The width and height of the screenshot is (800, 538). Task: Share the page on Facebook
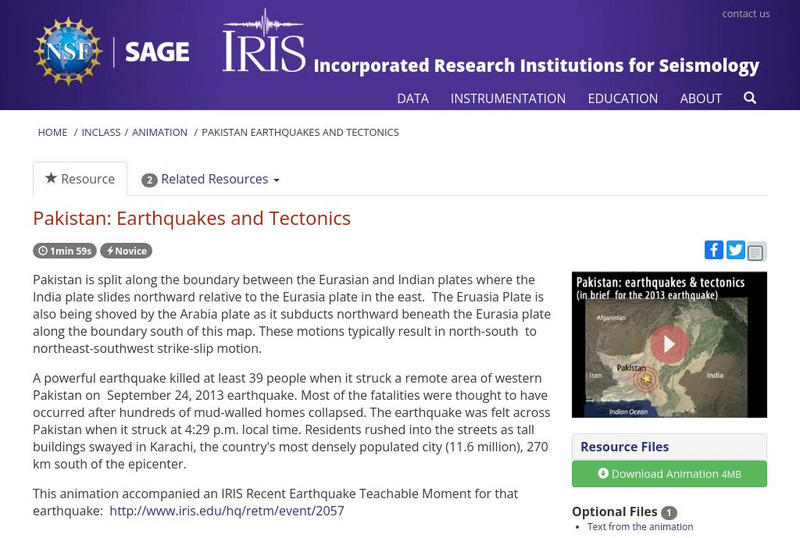(714, 250)
